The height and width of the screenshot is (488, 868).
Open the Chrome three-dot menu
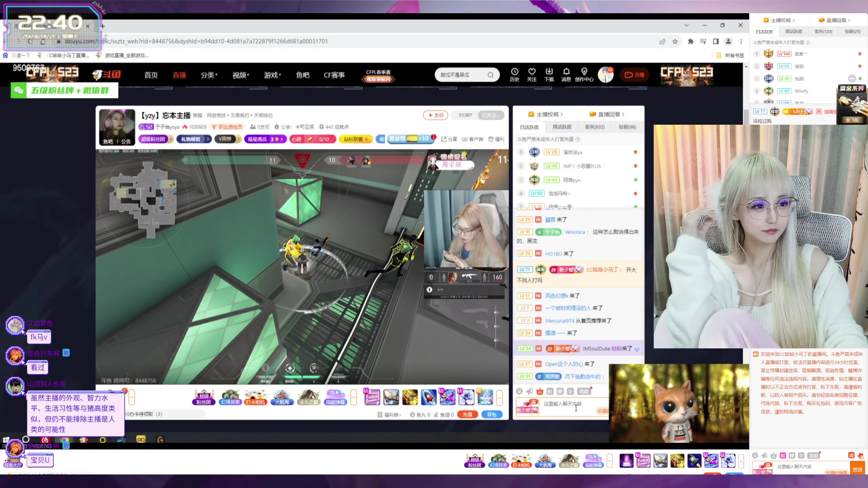pyautogui.click(x=741, y=41)
